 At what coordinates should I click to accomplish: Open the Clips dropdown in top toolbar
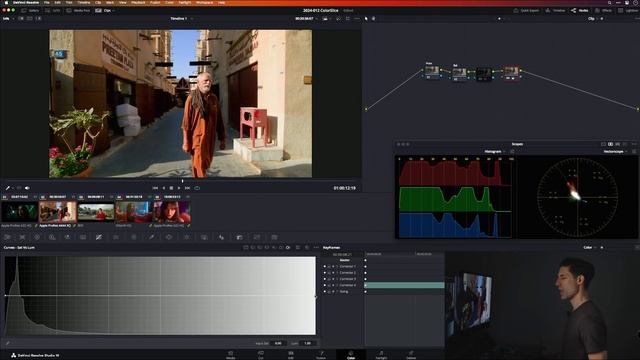coord(105,10)
